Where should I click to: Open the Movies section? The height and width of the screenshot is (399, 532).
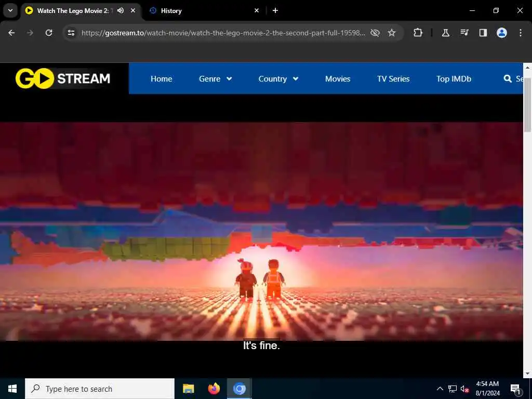click(338, 79)
